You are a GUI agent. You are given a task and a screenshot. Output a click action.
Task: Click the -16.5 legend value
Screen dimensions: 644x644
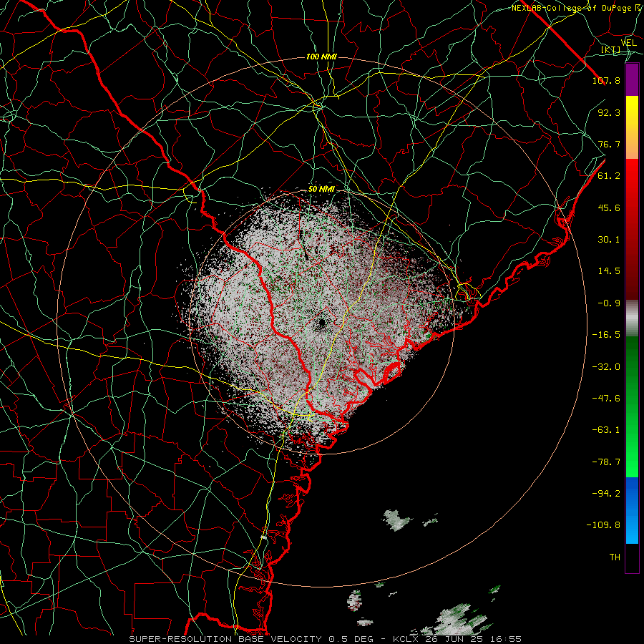point(606,335)
